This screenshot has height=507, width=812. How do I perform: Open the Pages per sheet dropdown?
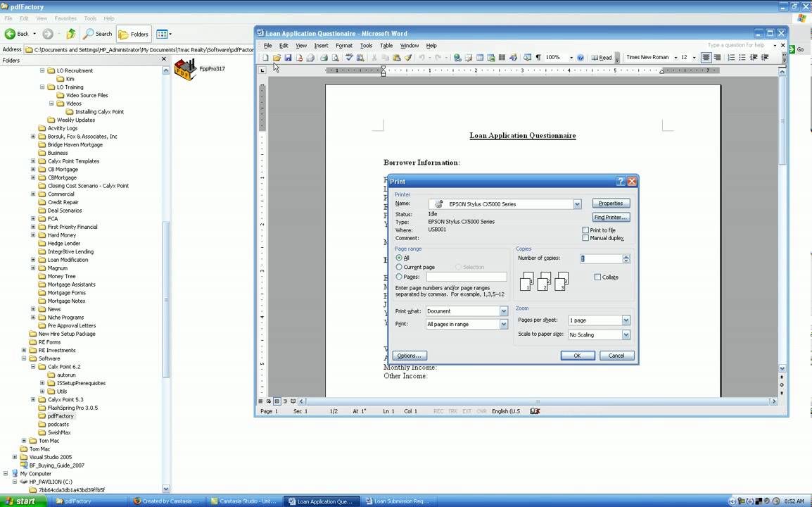coord(626,320)
